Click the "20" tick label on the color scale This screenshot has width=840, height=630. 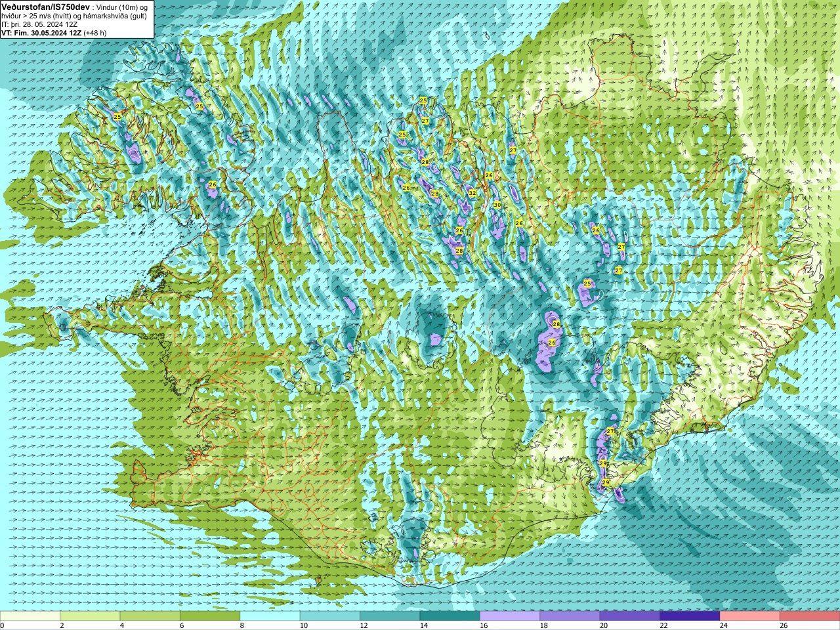point(604,625)
